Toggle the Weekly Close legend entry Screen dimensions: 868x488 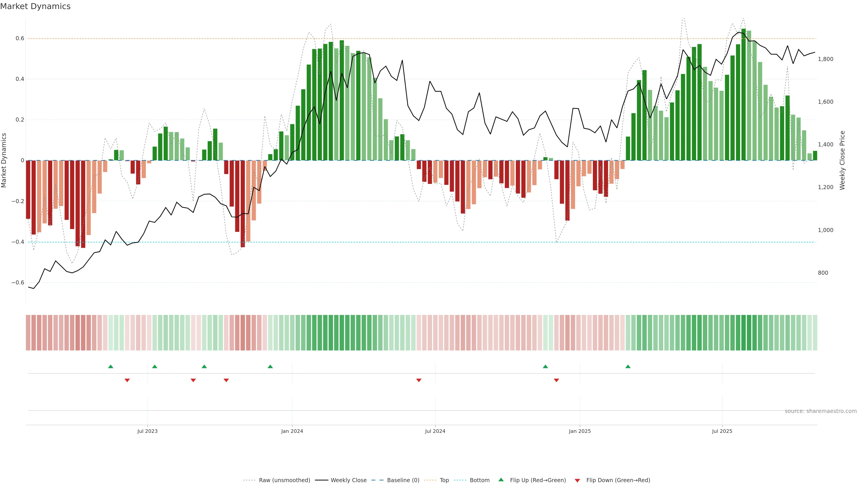point(348,480)
